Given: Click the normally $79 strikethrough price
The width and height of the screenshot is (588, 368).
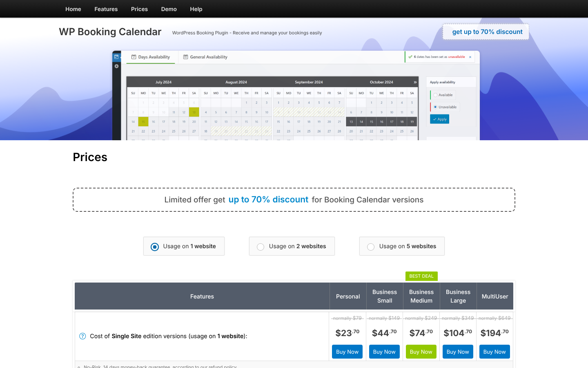Looking at the screenshot, I should 347,318.
